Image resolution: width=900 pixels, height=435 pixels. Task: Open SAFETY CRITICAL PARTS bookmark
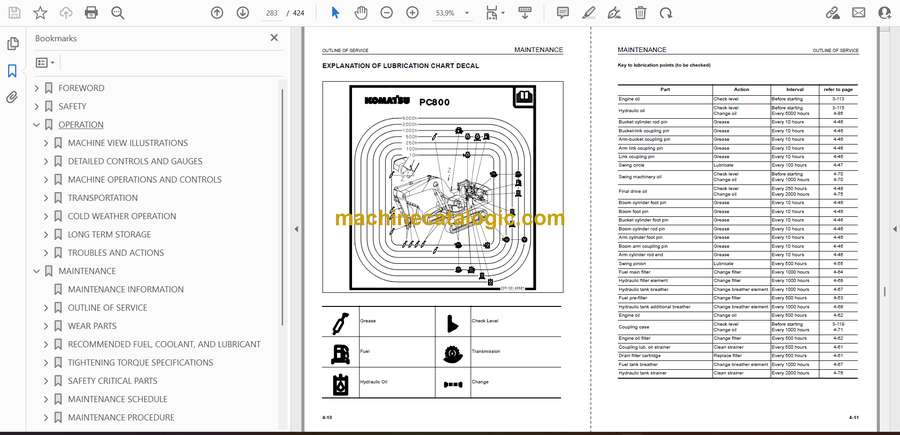click(112, 380)
